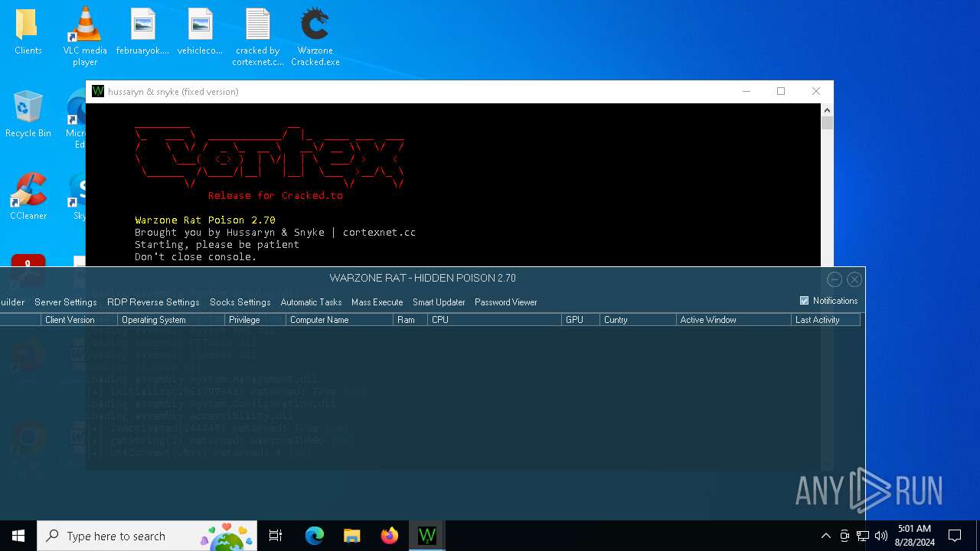This screenshot has width=980, height=551.
Task: Open the clock and date in taskbar
Action: point(914,536)
